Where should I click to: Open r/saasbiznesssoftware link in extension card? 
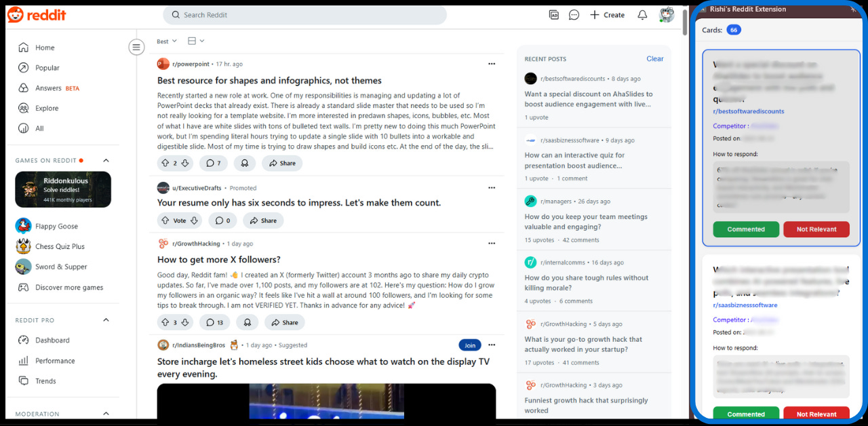[745, 305]
